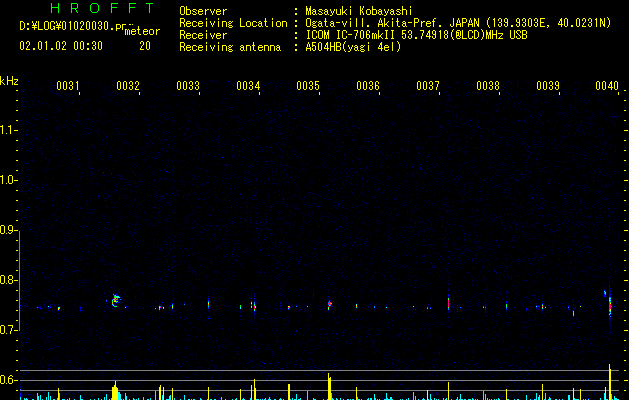Click the 1.0 frequency axis label
This screenshot has height=400, width=629.
[8, 180]
